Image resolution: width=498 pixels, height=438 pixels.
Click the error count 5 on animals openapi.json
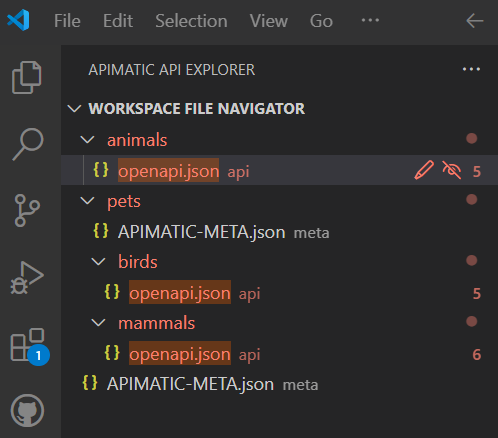pos(477,171)
